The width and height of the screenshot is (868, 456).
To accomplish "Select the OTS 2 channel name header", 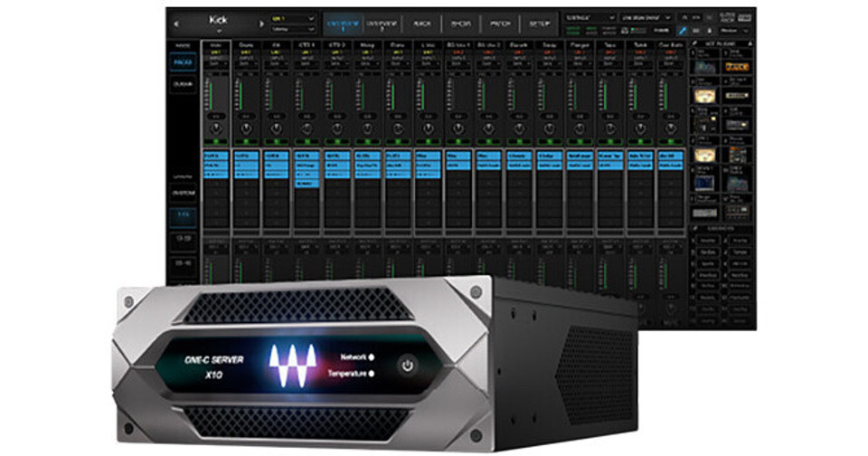I will pyautogui.click(x=336, y=45).
